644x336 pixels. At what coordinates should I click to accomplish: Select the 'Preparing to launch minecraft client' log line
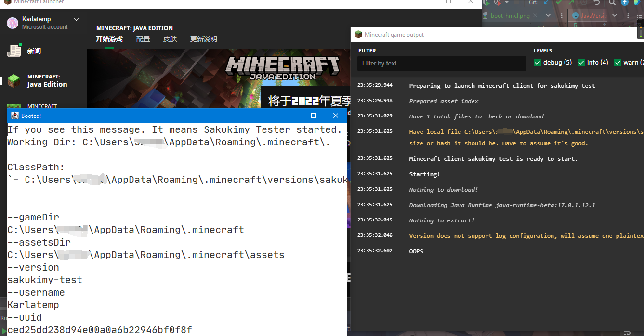502,86
